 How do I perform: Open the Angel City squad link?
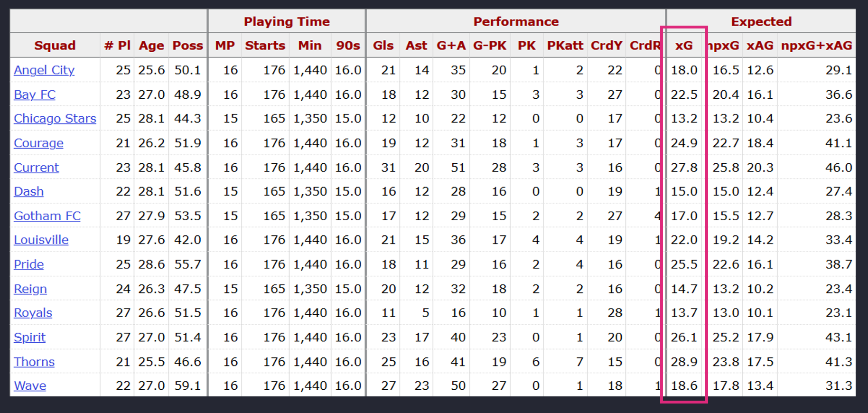pos(44,70)
